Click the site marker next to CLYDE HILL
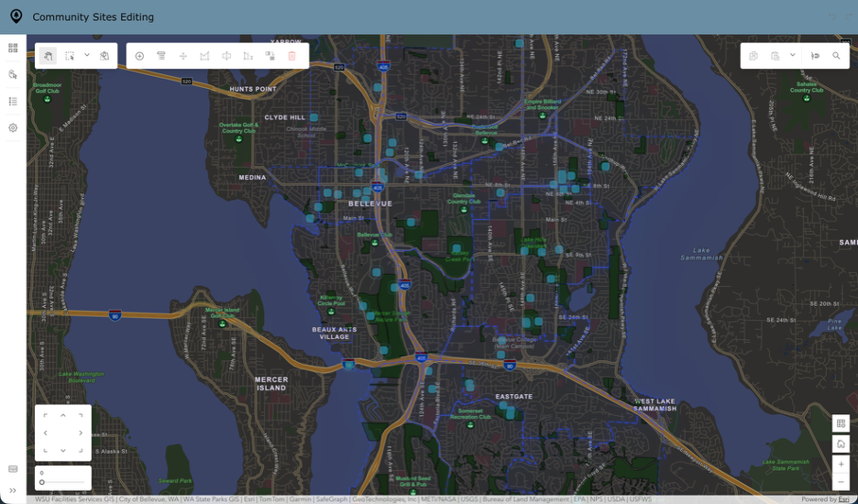The height and width of the screenshot is (504, 858). tap(313, 117)
